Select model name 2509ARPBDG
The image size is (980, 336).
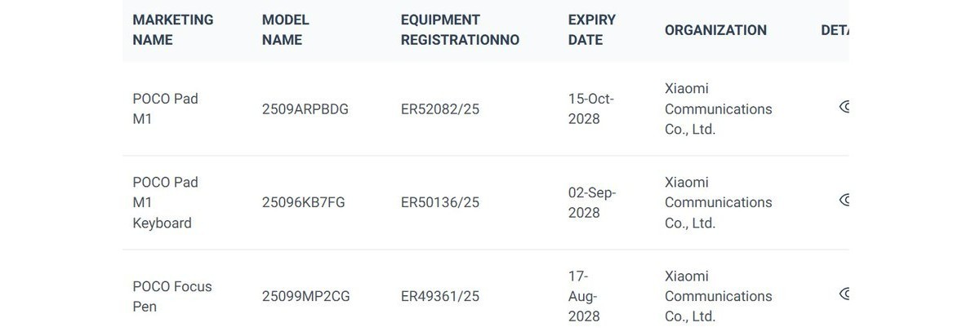[305, 109]
